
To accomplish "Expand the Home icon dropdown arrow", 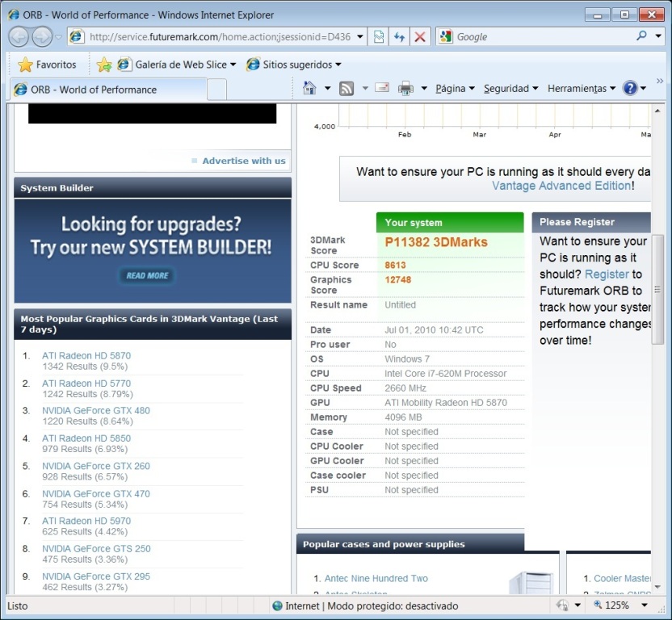I will (x=327, y=88).
